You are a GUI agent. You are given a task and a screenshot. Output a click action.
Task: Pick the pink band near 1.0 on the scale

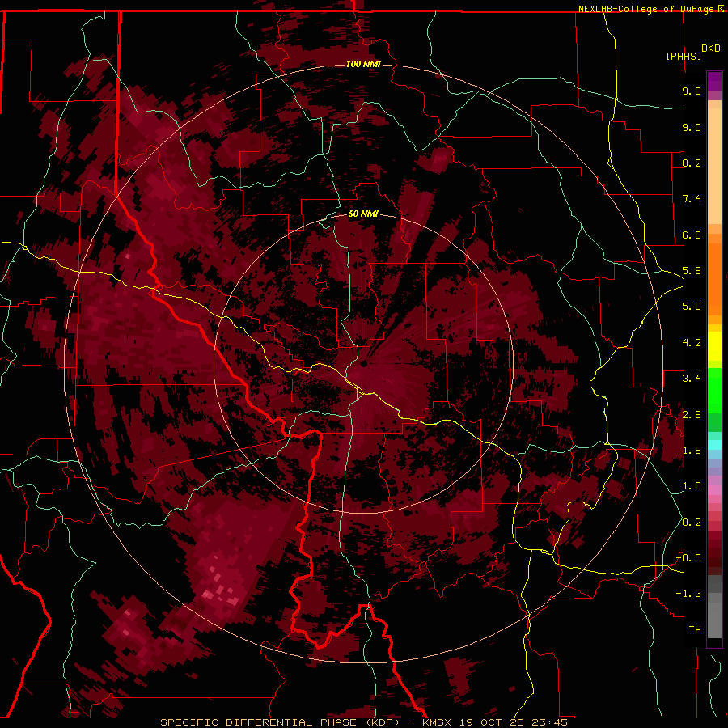point(714,489)
